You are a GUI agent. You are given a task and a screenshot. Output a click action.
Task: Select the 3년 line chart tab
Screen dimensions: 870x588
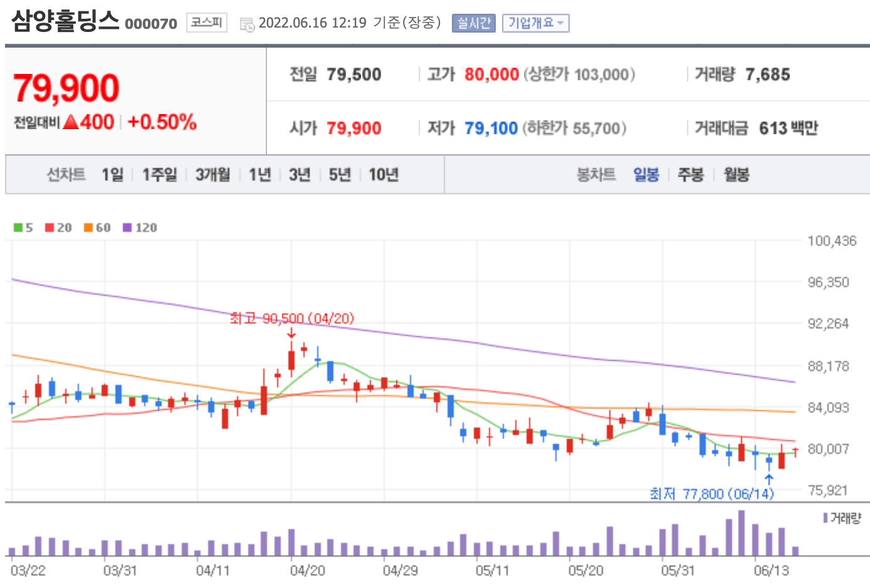300,174
